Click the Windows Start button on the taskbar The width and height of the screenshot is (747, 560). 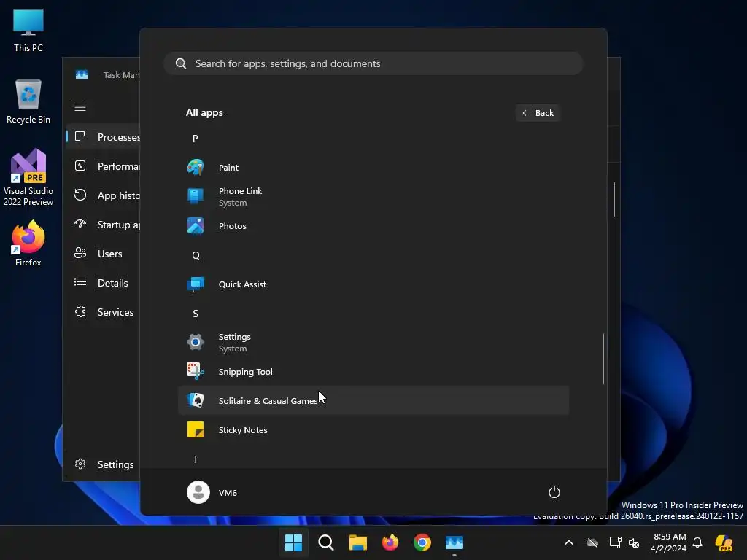point(293,542)
